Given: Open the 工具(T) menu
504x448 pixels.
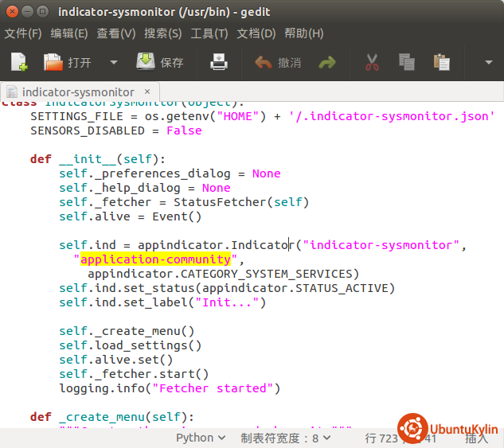Looking at the screenshot, I should (209, 33).
